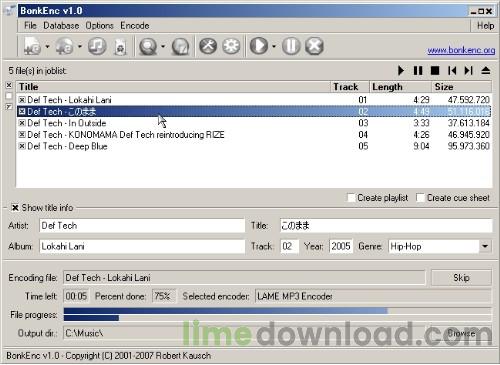
Task: Play the selected joblist track
Action: pos(401,71)
